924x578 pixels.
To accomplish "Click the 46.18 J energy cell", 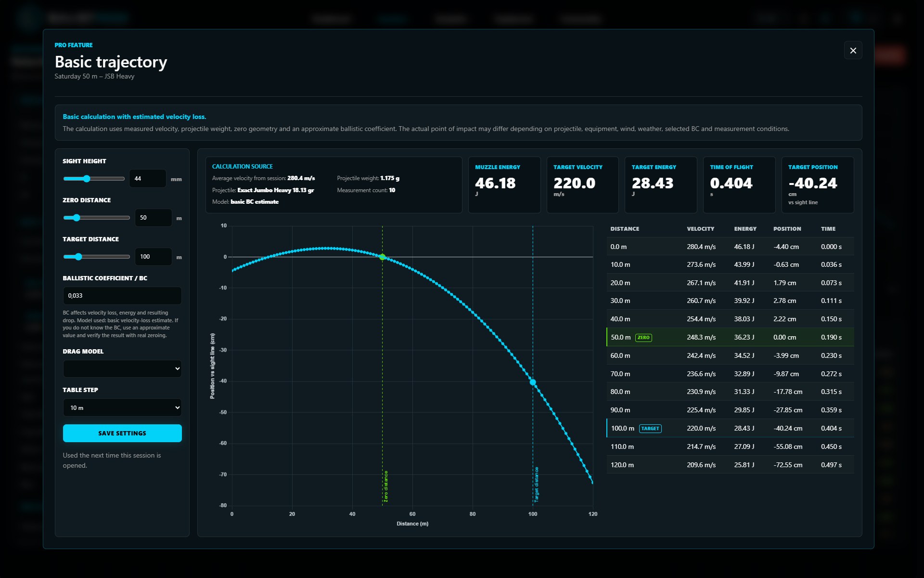I will (744, 247).
